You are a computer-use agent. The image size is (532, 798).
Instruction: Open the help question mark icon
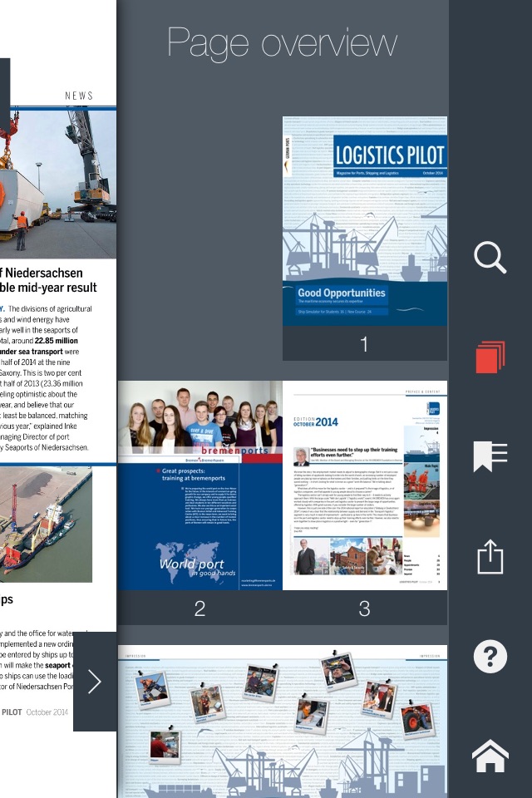pyautogui.click(x=490, y=657)
